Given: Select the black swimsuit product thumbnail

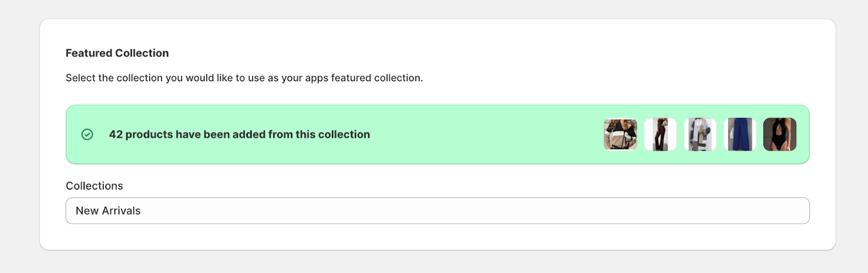Looking at the screenshot, I should point(780,134).
